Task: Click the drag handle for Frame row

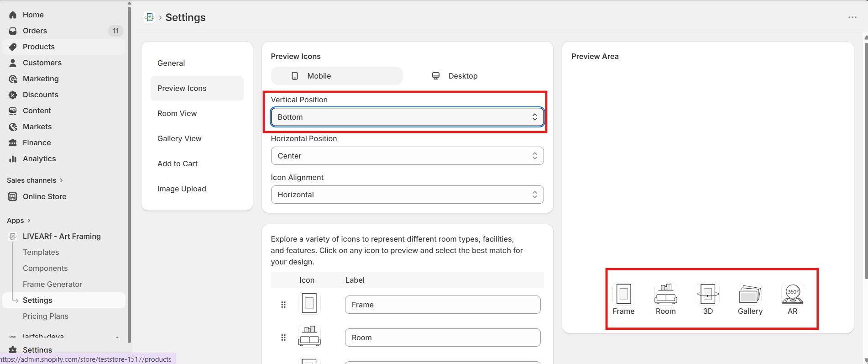Action: (x=283, y=305)
